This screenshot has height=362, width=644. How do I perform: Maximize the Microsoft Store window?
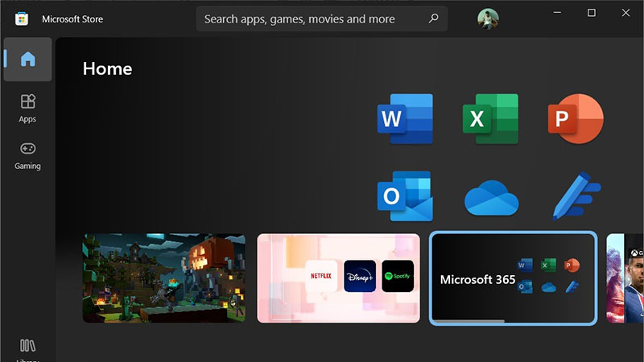(592, 13)
